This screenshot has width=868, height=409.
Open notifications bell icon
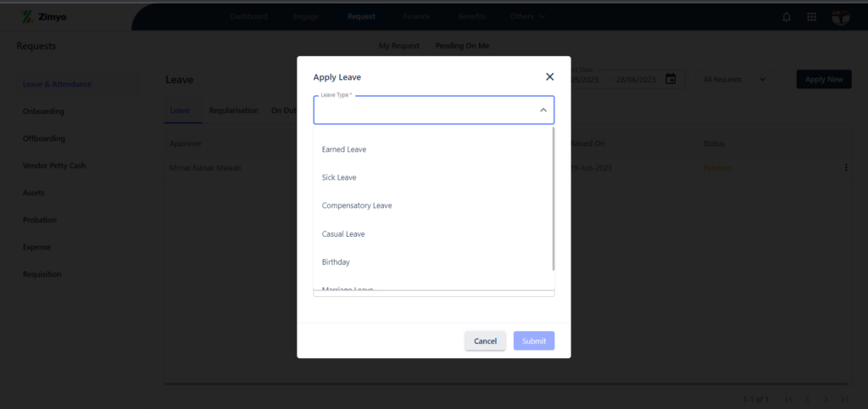(786, 17)
